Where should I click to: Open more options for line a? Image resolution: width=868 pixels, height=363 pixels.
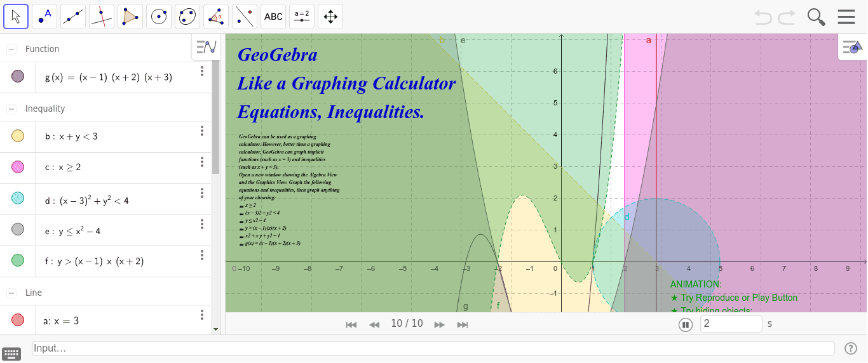point(202,315)
